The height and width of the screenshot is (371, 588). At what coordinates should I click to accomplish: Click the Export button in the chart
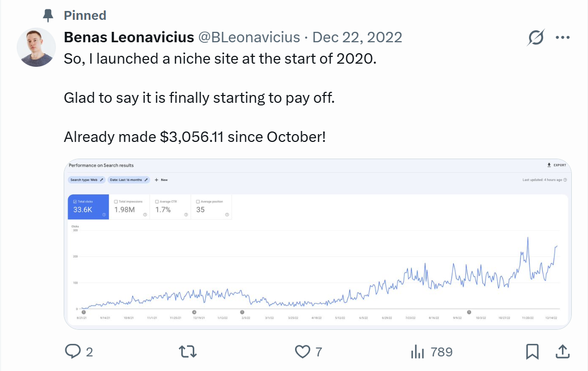coord(557,165)
